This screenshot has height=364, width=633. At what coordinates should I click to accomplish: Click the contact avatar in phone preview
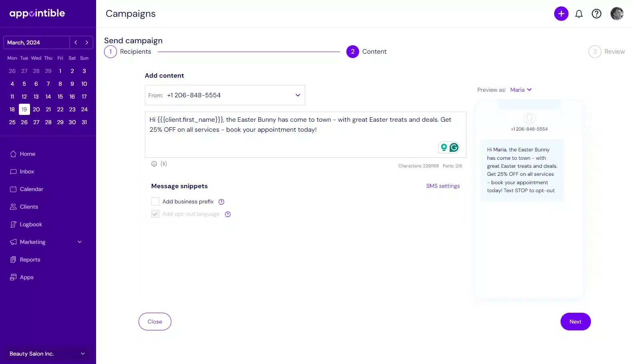pyautogui.click(x=529, y=119)
